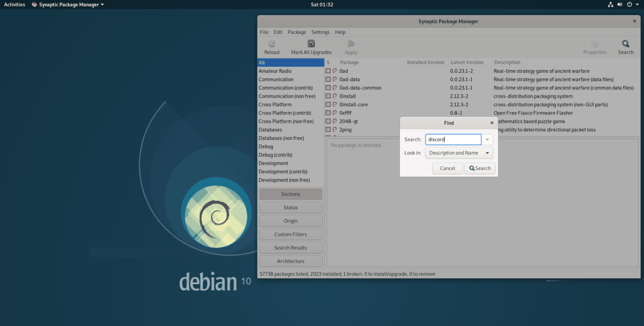Open the network status icon in top bar
Screen dimensions: 644x326
click(x=611, y=4)
